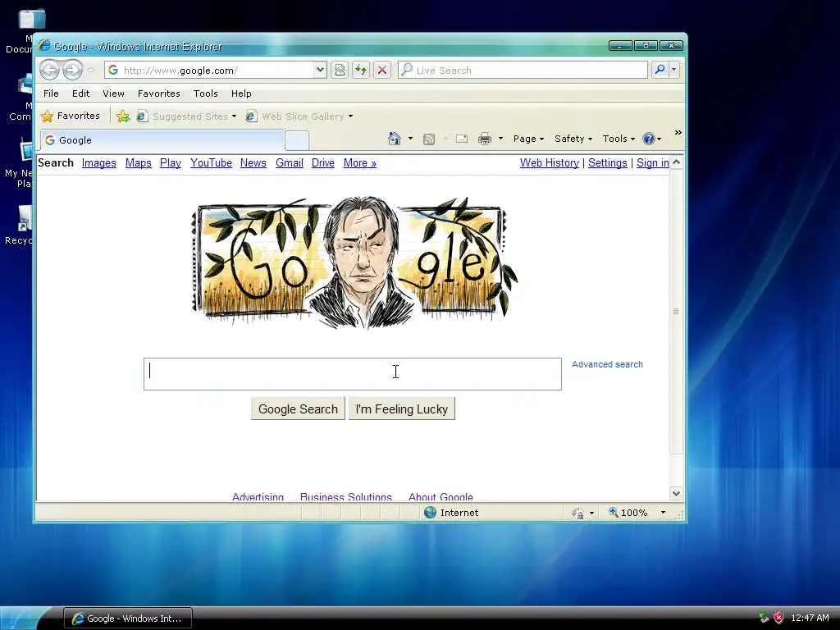Select the Google tab
Image resolution: width=840 pixels, height=630 pixels.
coord(162,139)
